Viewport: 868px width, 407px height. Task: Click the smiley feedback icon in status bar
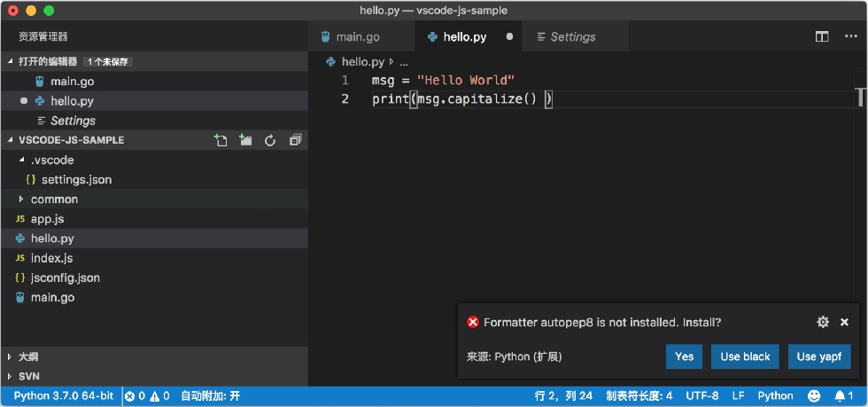[814, 395]
